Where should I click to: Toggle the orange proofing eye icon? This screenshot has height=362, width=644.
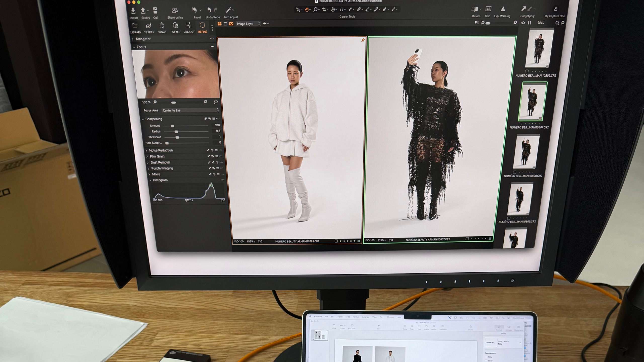pos(231,24)
